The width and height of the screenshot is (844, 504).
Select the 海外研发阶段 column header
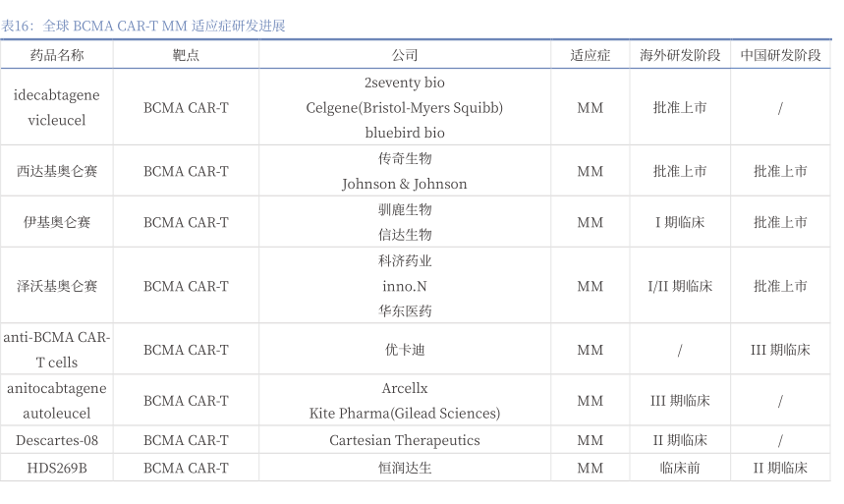[680, 55]
